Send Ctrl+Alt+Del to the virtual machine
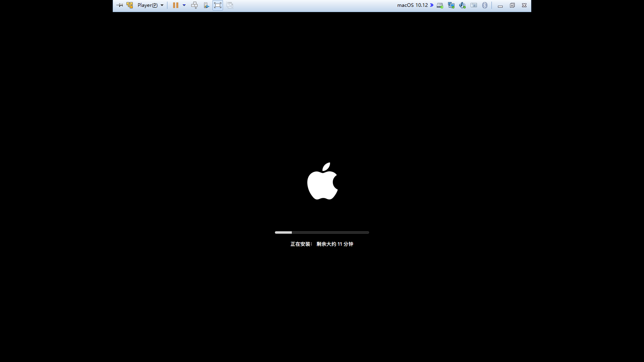 coord(194,5)
